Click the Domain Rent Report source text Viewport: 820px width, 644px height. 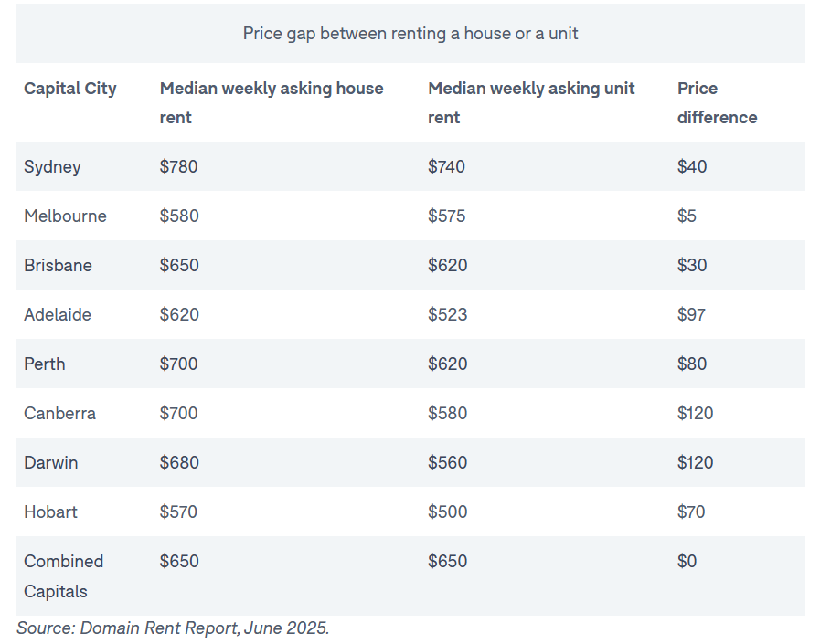coord(173,628)
